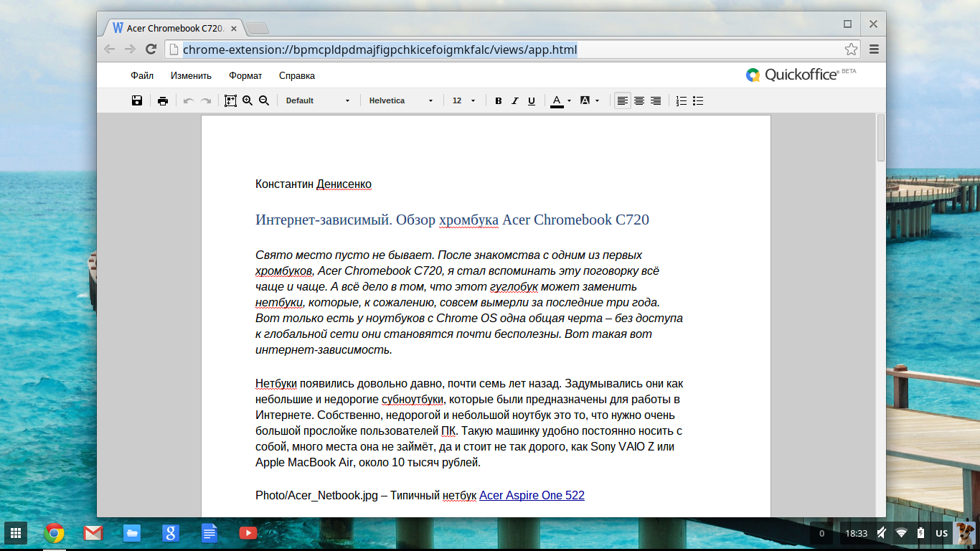Click the document title heading text

click(452, 220)
